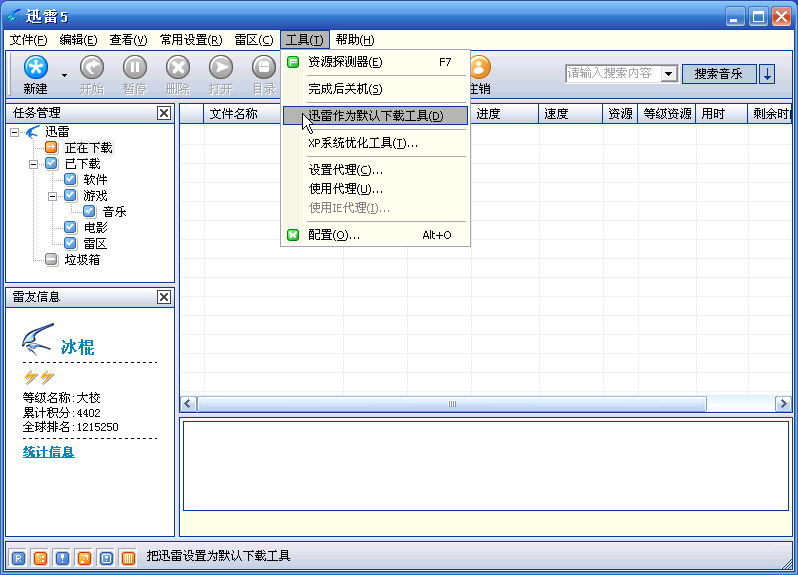798x575 pixels.
Task: Click the 迅雷 bird icon in tree
Action: click(x=33, y=132)
